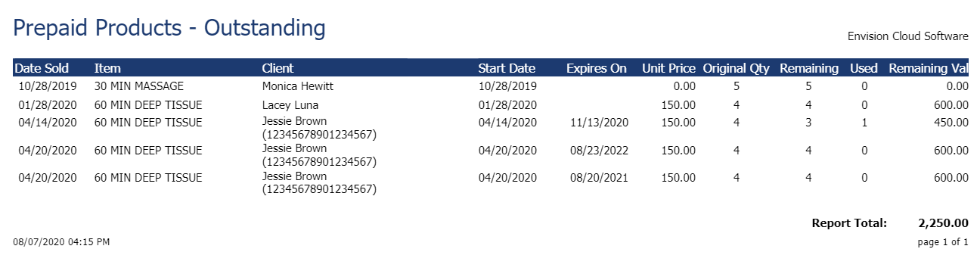This screenshot has width=980, height=277.
Task: Select client name Monica Hewitt
Action: (x=298, y=86)
